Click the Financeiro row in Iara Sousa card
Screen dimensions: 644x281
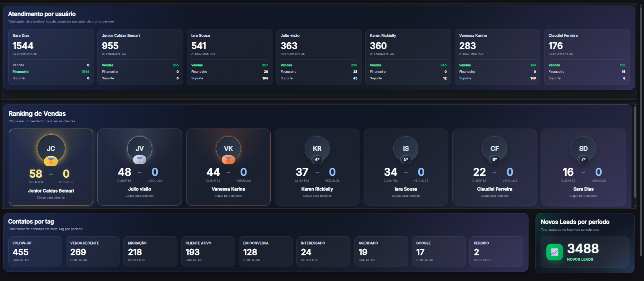coord(229,72)
